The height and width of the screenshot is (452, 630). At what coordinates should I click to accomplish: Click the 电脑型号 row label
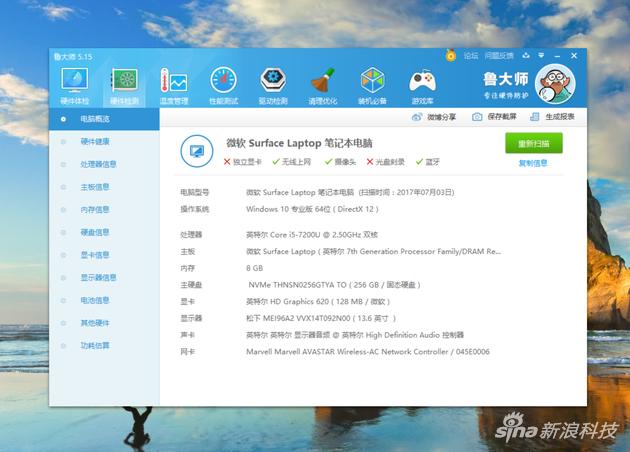tap(194, 192)
